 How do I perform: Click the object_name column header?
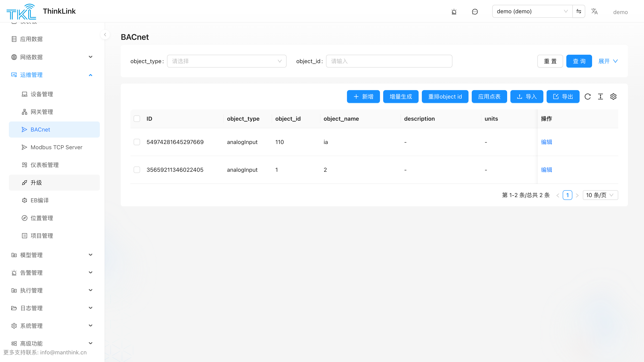(341, 119)
